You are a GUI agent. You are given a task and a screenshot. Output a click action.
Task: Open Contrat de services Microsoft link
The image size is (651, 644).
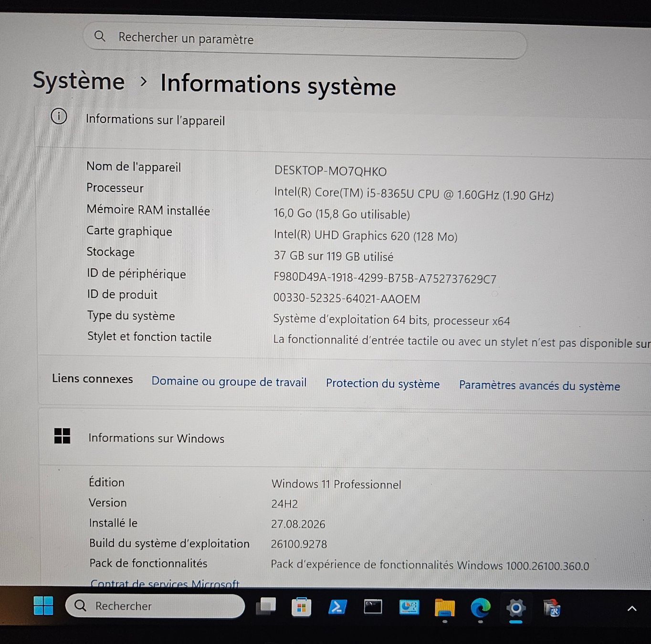click(x=165, y=583)
